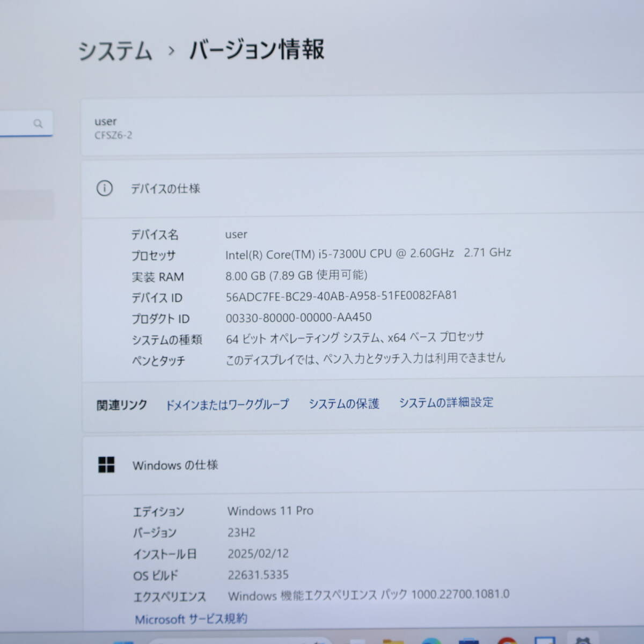The image size is (644, 644).
Task: Select product ID 00330-80000-00000-AA450
Action: (298, 318)
